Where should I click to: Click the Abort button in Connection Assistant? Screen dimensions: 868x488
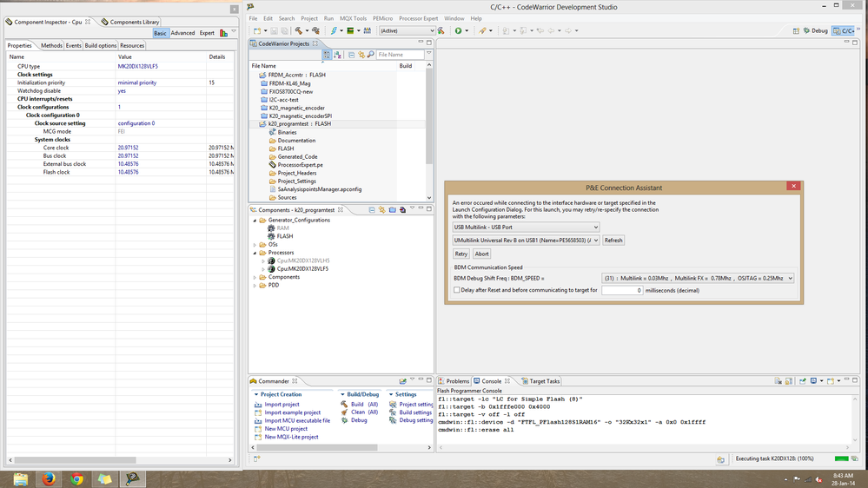click(481, 254)
